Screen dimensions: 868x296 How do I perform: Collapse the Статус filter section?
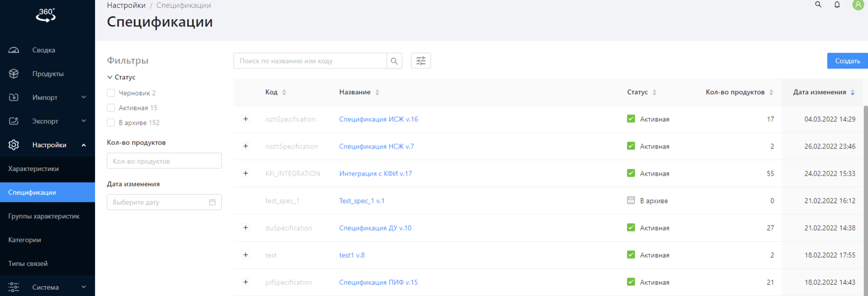pyautogui.click(x=110, y=77)
